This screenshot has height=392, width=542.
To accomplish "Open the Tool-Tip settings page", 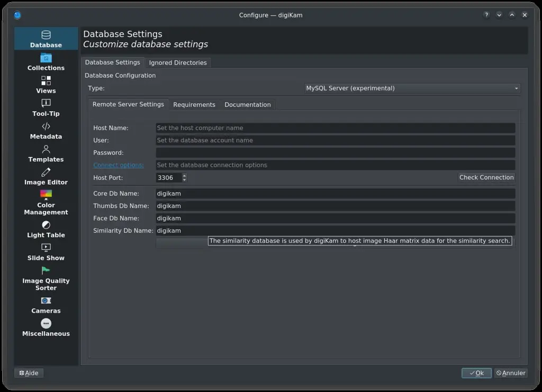I will pos(46,108).
